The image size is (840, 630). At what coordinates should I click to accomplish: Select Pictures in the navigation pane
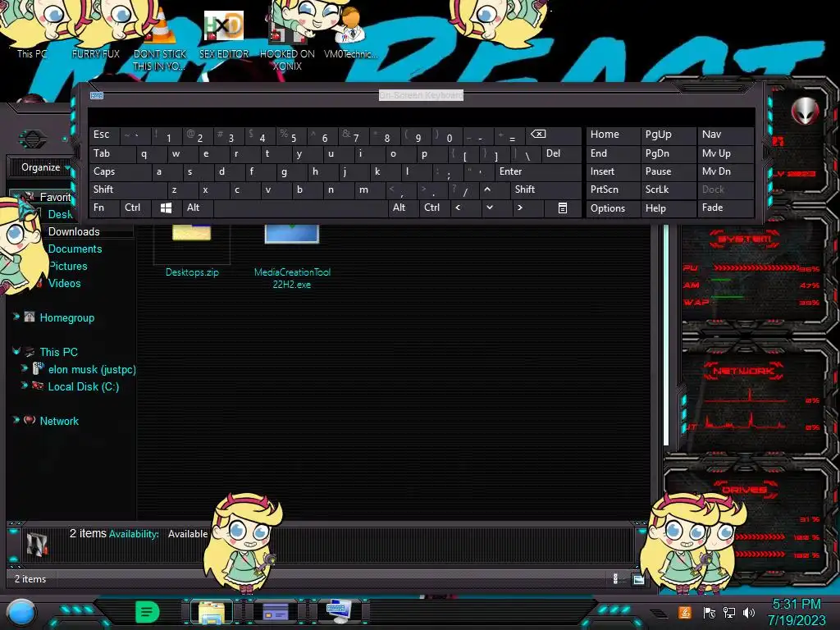pos(68,267)
